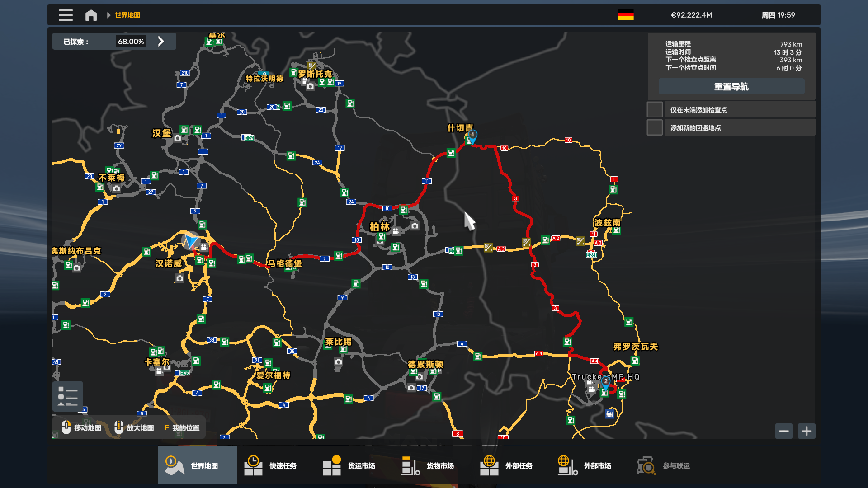
Task: Expand the 已探索 exploration arrow
Action: point(161,42)
